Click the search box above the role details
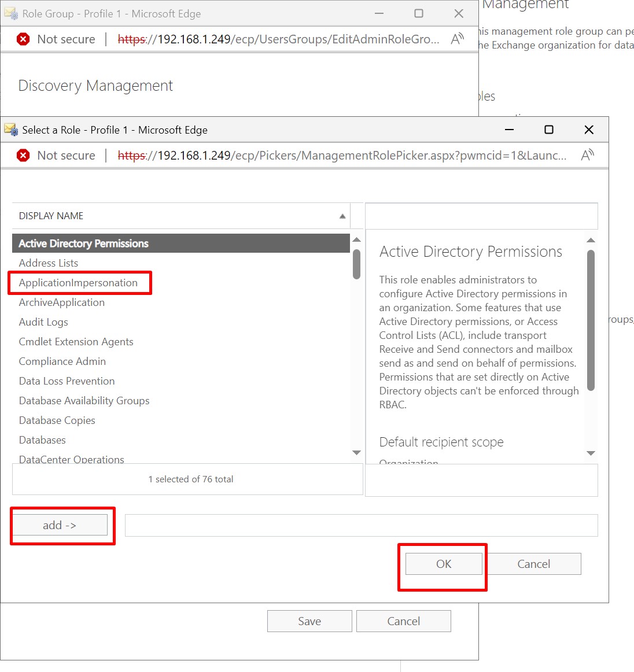This screenshot has height=672, width=634. tap(481, 216)
